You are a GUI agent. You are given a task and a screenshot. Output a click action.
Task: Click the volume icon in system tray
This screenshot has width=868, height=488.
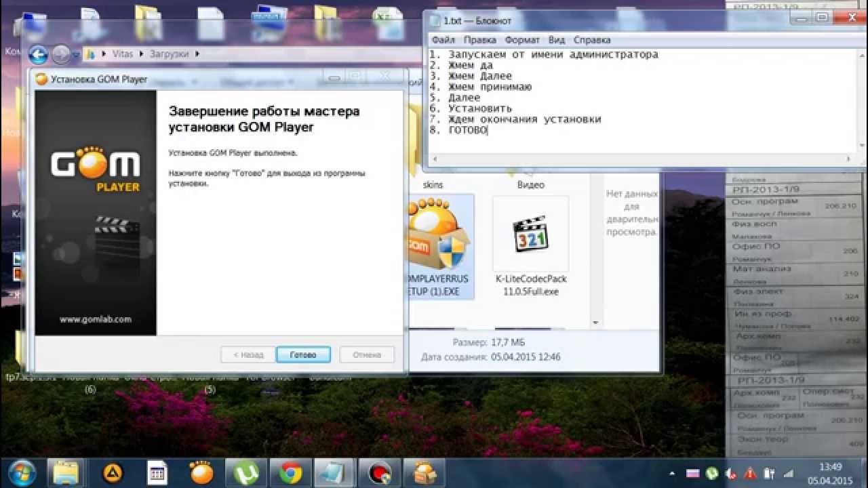pos(731,473)
